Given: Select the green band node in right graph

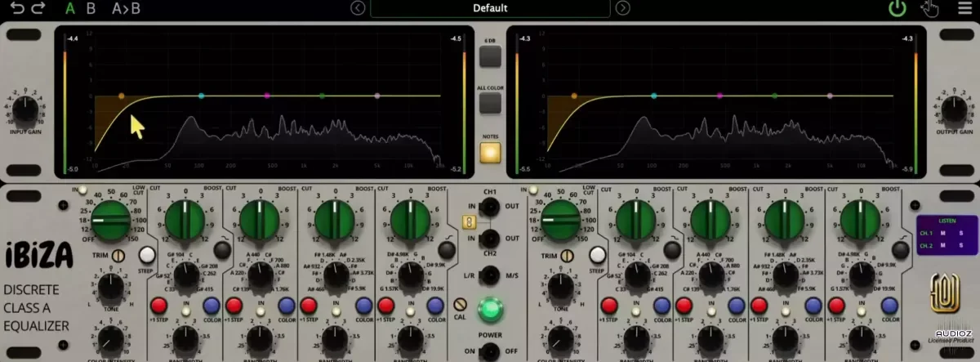Looking at the screenshot, I should 775,96.
